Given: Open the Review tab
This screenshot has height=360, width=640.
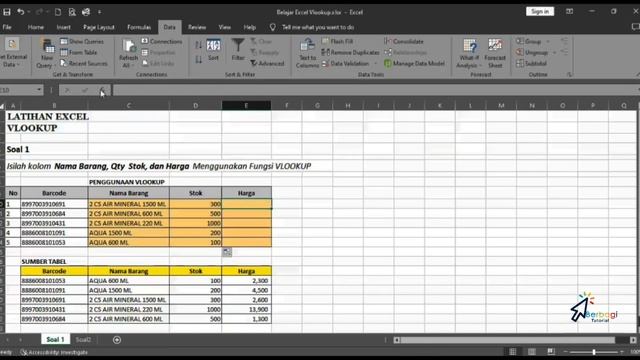Looking at the screenshot, I should (x=197, y=27).
